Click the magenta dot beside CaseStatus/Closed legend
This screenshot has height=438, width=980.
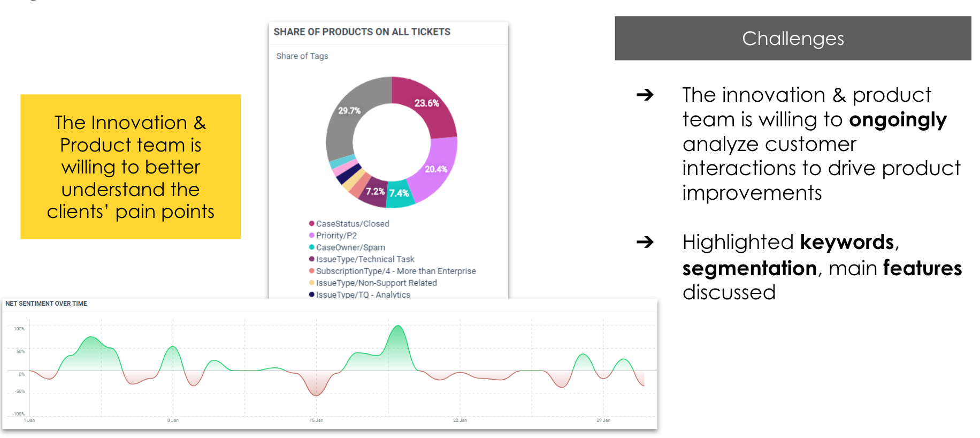click(311, 223)
